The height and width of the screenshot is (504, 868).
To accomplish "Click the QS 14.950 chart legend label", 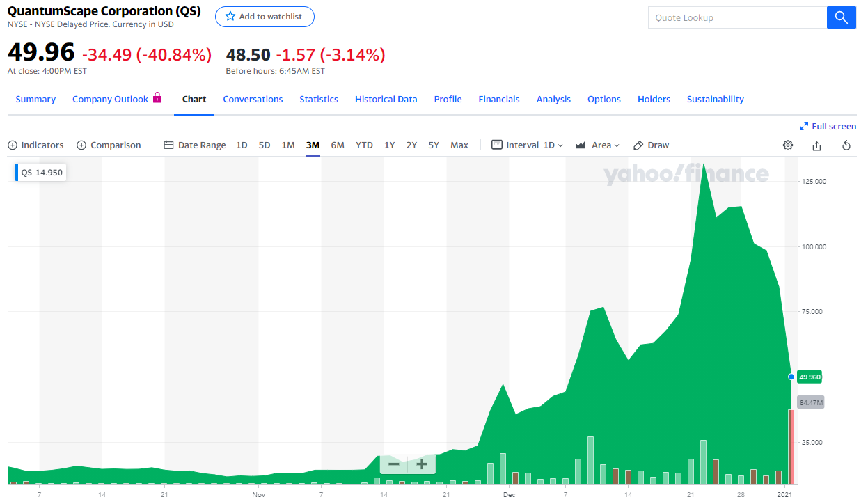I will 41,173.
